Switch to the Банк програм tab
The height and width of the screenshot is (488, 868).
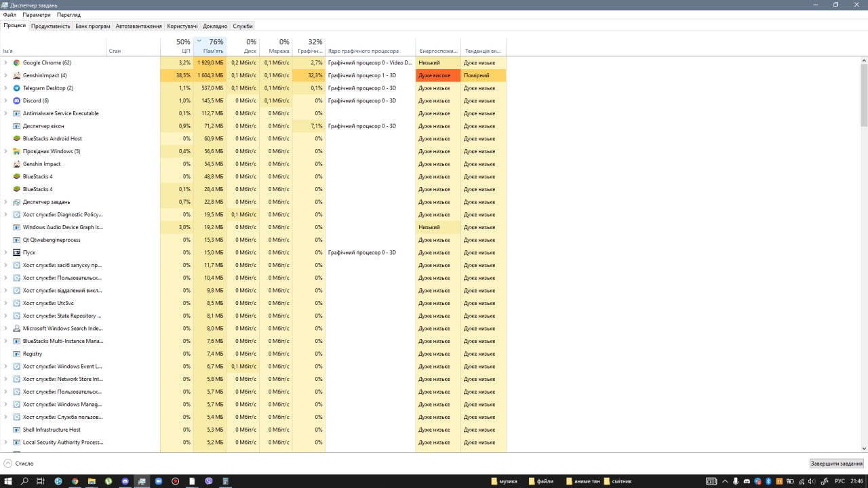tap(93, 26)
